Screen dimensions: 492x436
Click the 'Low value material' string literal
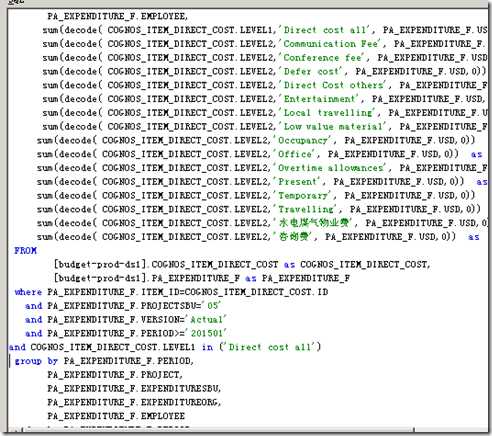pos(334,126)
